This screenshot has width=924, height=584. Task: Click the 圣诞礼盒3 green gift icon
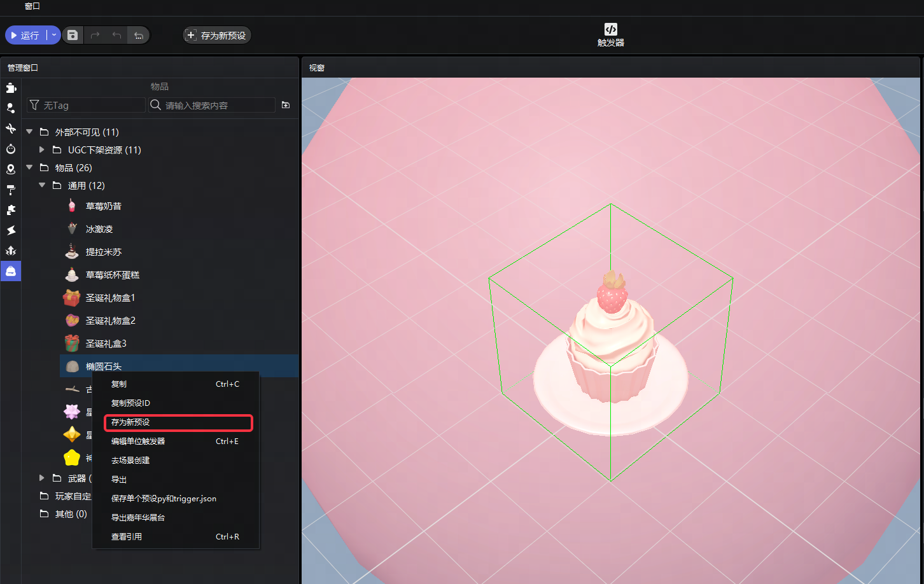[x=72, y=343]
